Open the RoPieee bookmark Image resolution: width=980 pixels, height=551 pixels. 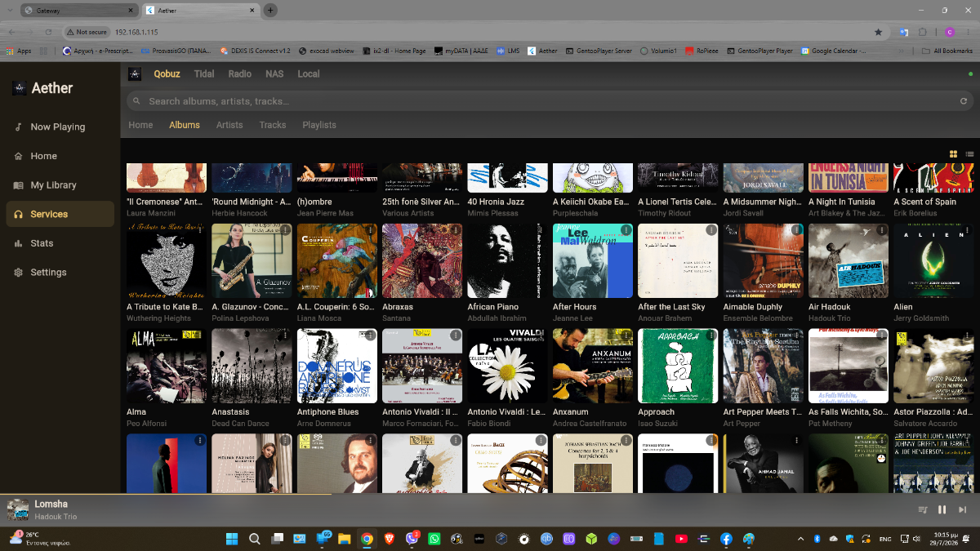click(702, 51)
